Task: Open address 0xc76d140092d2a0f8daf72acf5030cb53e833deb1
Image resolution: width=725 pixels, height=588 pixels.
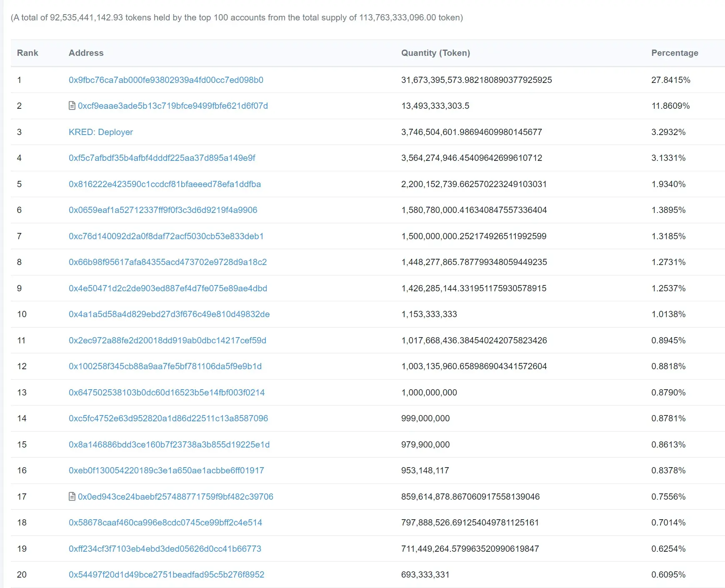Action: coord(166,236)
